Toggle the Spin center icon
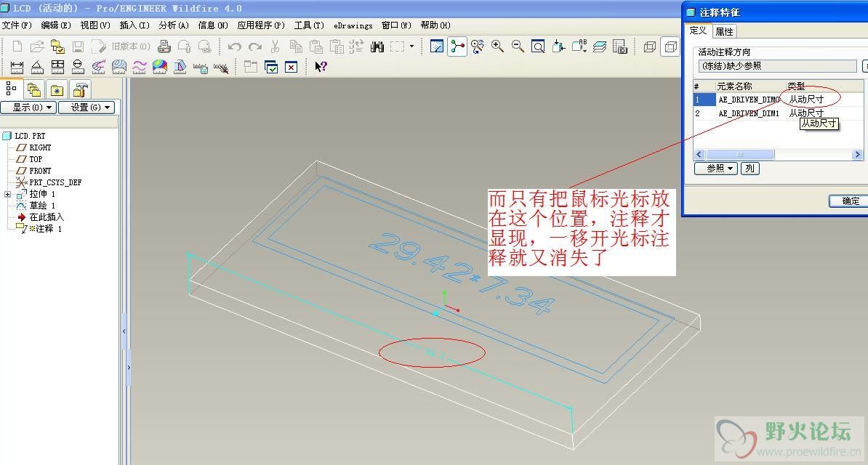Screen dimensions: 868x465 point(457,46)
